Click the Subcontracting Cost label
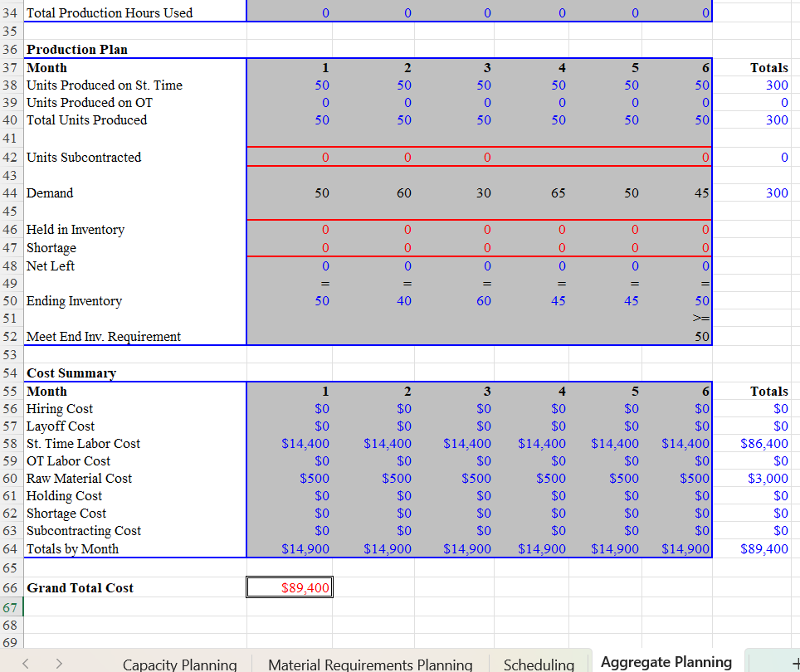This screenshot has height=672, width=800. (84, 531)
